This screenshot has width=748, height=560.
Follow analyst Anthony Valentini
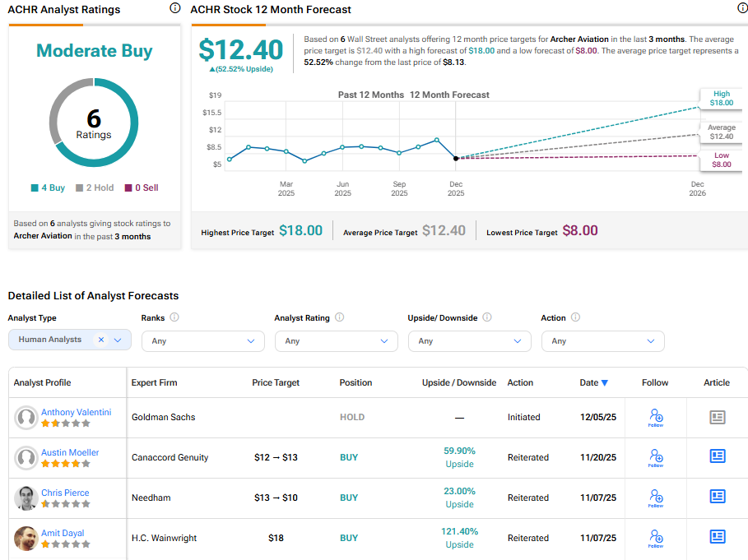[x=655, y=418]
